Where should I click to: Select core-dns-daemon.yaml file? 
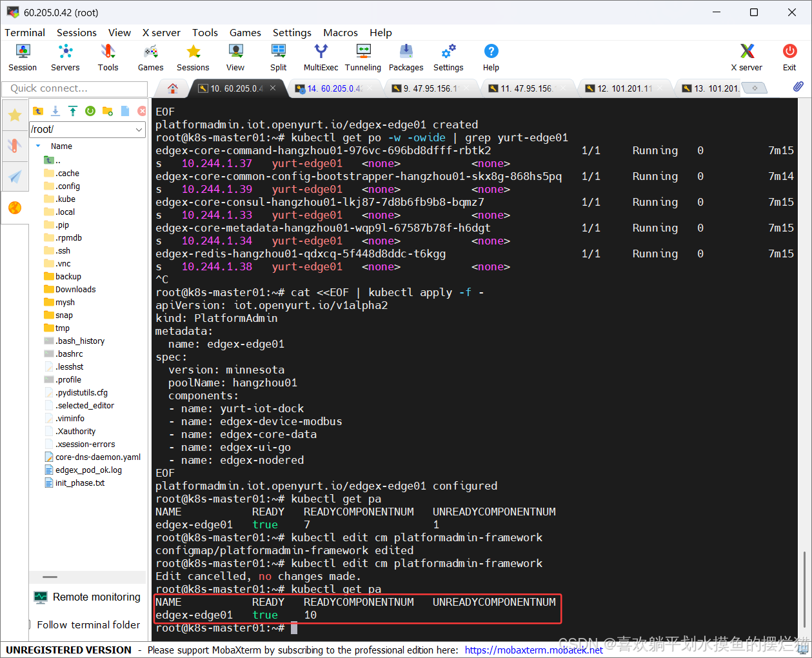tap(97, 457)
